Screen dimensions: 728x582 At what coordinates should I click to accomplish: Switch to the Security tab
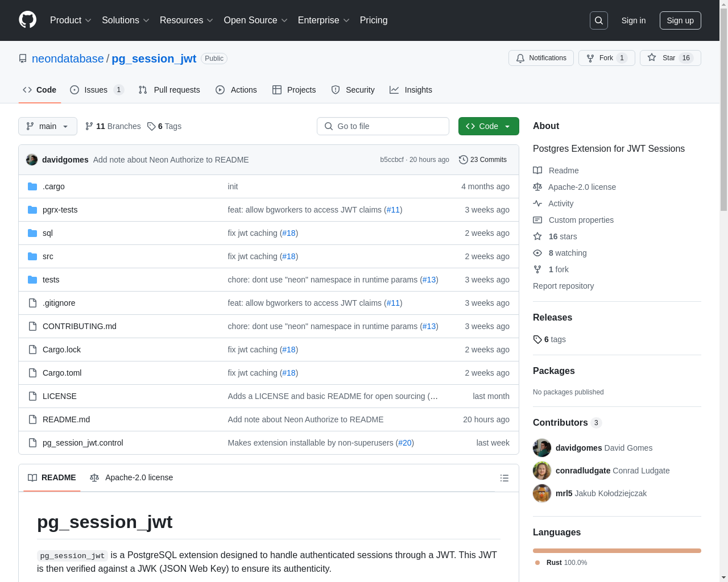pyautogui.click(x=353, y=90)
